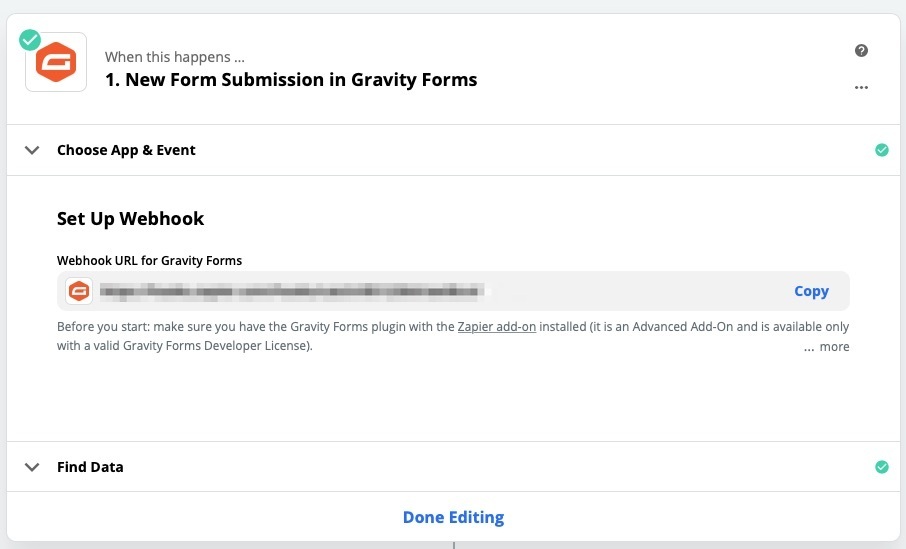The height and width of the screenshot is (549, 906).
Task: Click the green checkmark badge on app icon
Action: [30, 40]
